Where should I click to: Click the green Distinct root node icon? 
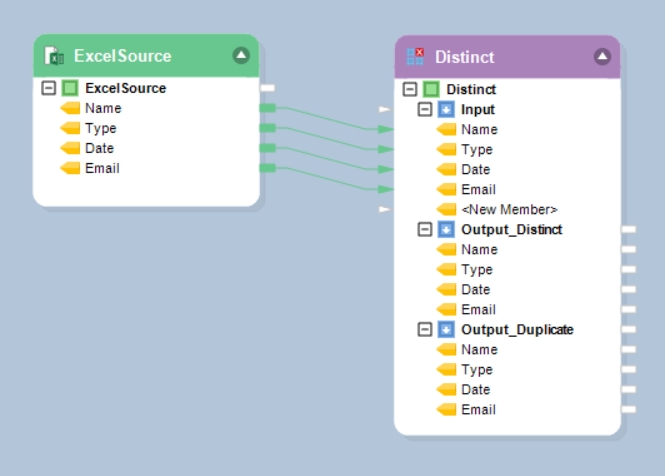(x=431, y=89)
